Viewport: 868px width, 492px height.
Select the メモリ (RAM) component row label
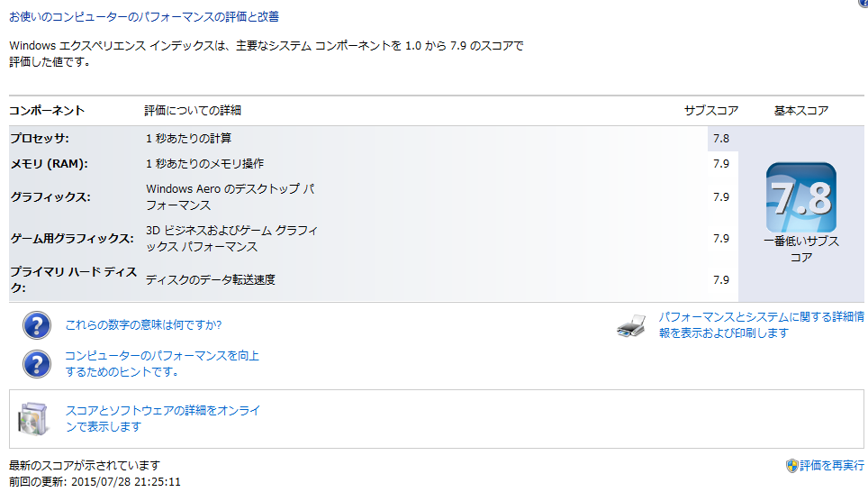click(x=49, y=164)
